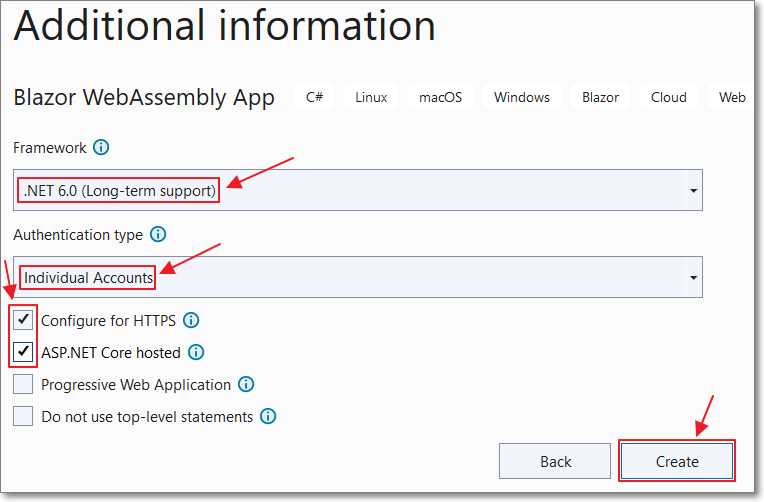
Task: Click the Authentication type label text
Action: (x=78, y=235)
